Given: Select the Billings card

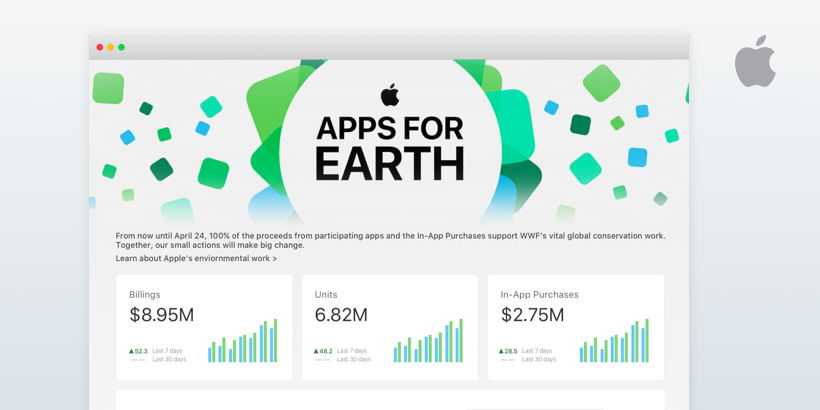Looking at the screenshot, I should pyautogui.click(x=204, y=327).
